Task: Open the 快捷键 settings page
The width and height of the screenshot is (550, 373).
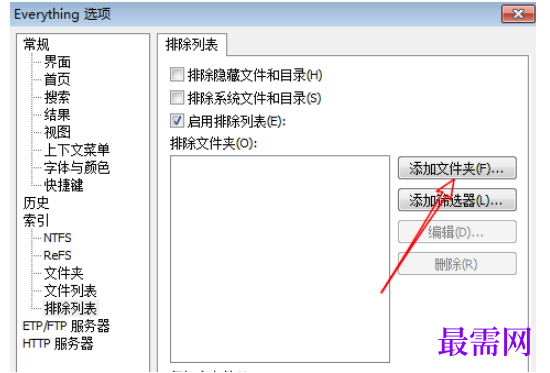Action: click(63, 185)
